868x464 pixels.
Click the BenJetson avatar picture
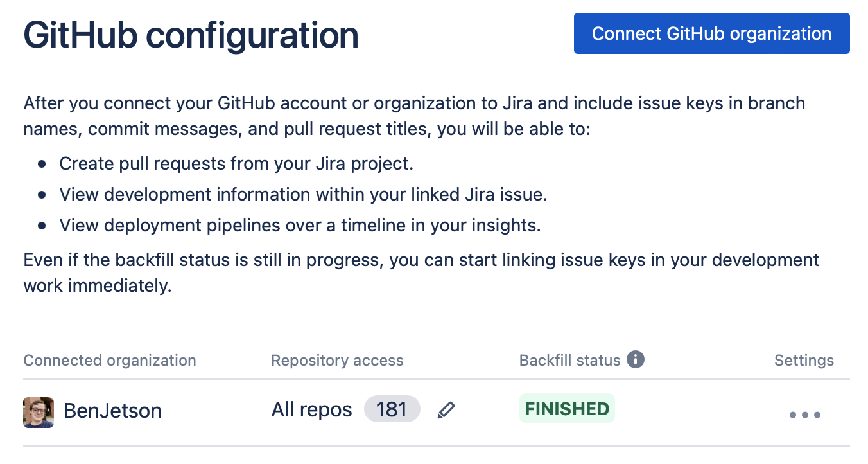(39, 412)
